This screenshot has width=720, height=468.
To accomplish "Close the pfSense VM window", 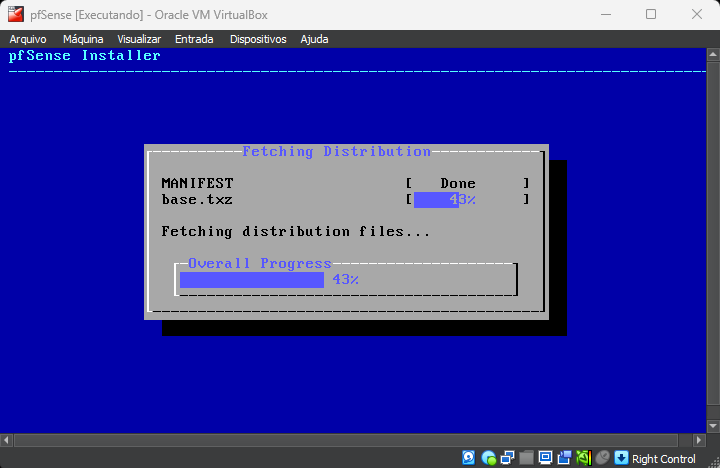I will coord(697,14).
